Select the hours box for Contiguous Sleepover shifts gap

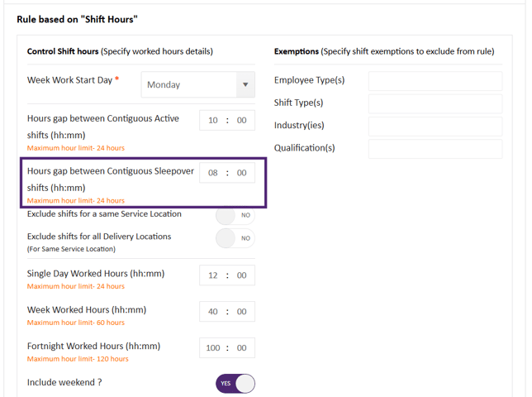coord(213,173)
